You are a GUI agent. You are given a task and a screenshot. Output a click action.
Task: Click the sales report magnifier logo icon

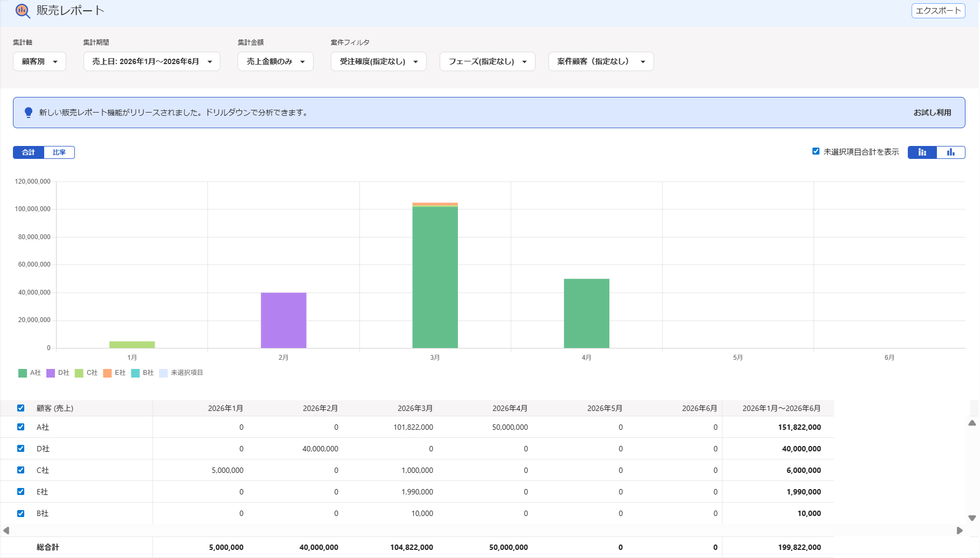[x=23, y=11]
